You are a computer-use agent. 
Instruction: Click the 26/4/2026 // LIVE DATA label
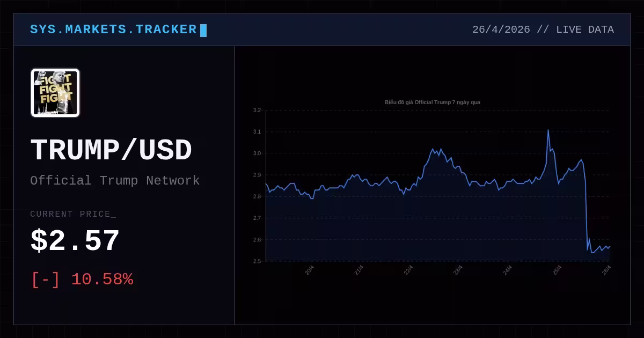[543, 30]
